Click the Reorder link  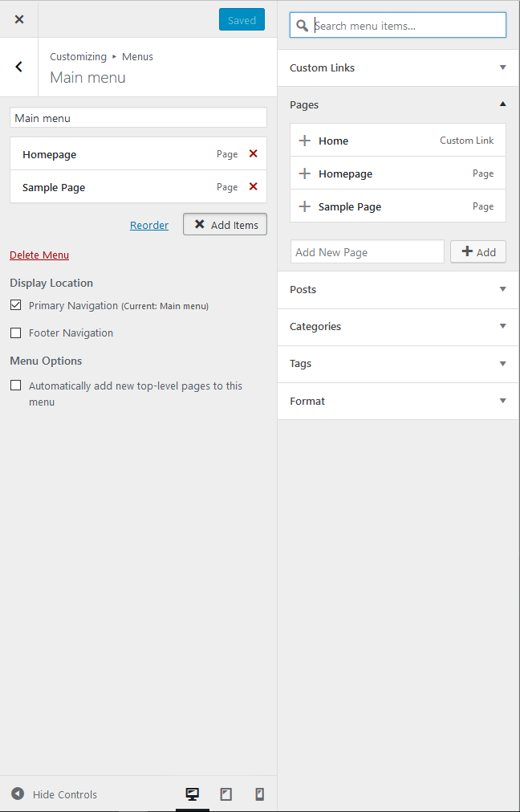click(x=149, y=225)
